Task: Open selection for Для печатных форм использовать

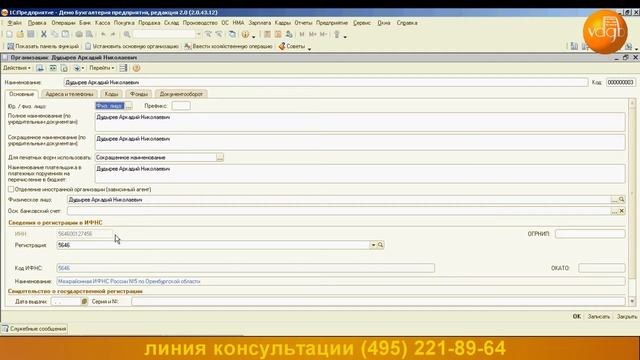Action: 220,158
